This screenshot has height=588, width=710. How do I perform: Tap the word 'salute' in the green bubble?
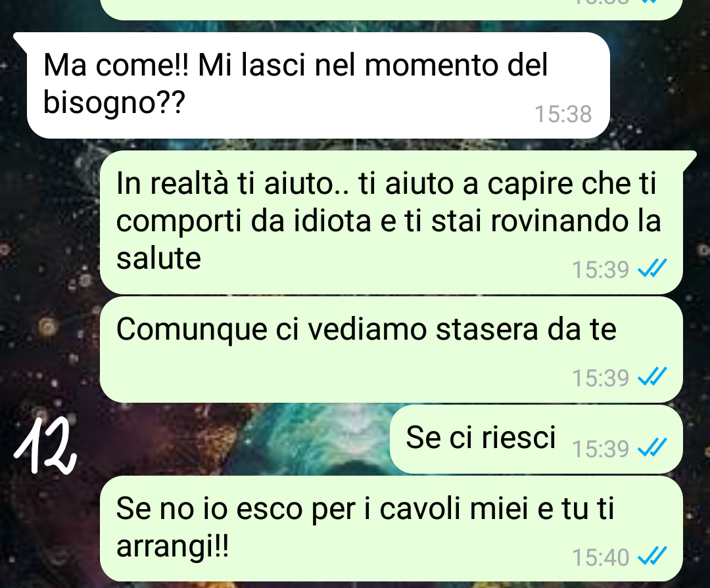pos(158,258)
